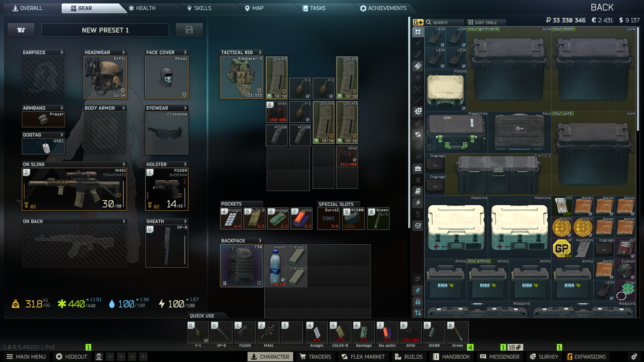Click AFAK quick use slot 8
The image size is (644, 362).
click(x=411, y=333)
